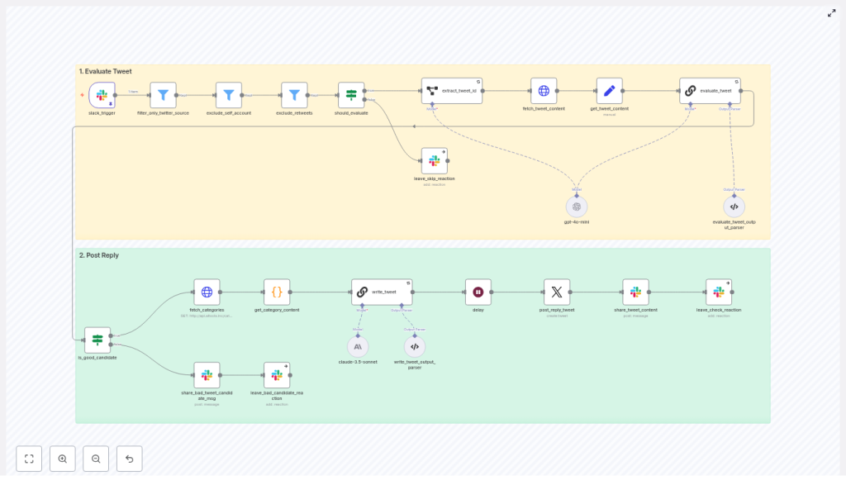This screenshot has height=504, width=846.
Task: Fit workflow to view with corner-brackets button
Action: coord(29,458)
